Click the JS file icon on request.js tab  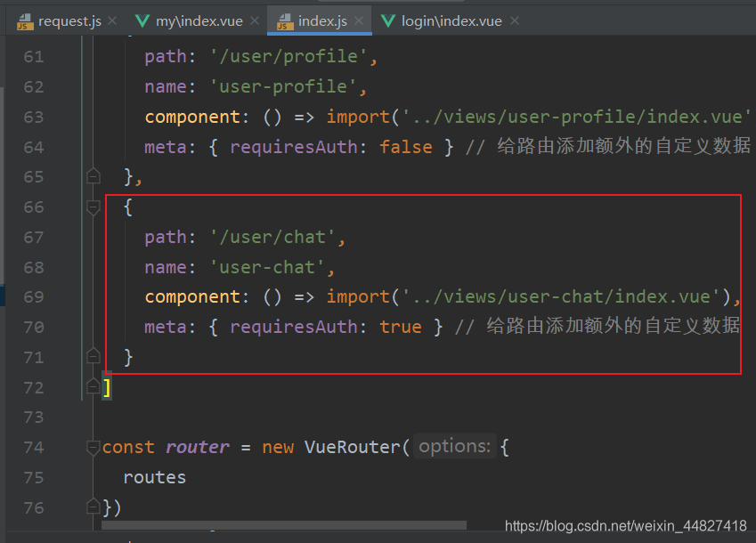point(25,21)
